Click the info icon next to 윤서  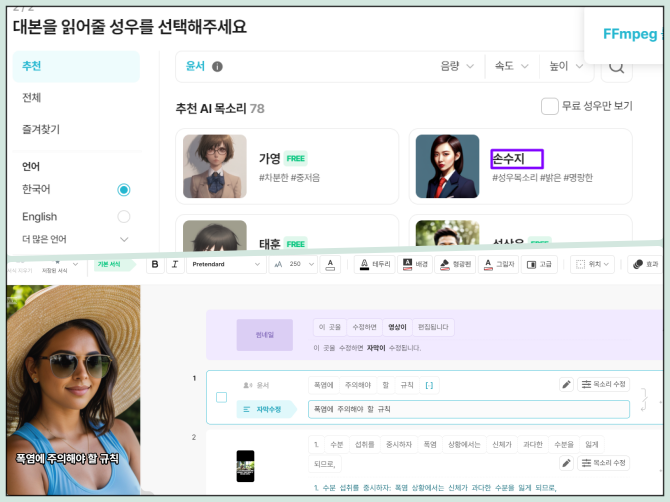pos(217,67)
